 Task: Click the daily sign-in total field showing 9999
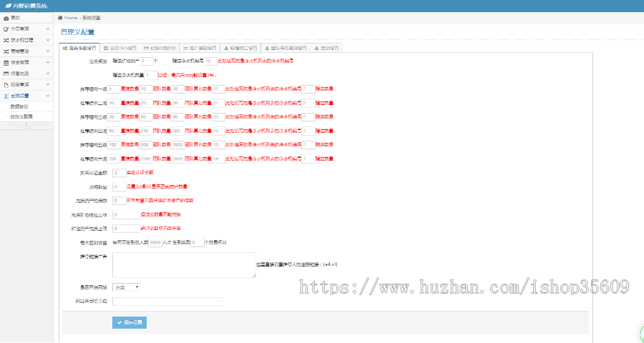155,242
